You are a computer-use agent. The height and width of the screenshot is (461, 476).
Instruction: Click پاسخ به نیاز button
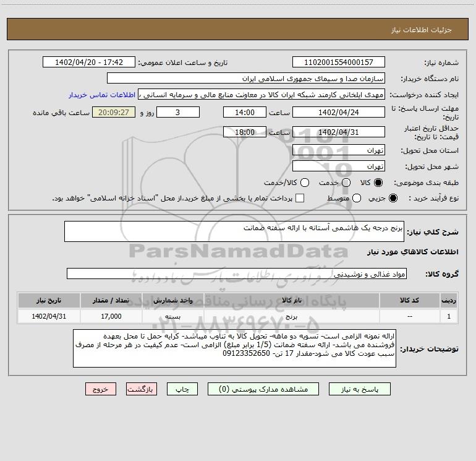pyautogui.click(x=359, y=389)
